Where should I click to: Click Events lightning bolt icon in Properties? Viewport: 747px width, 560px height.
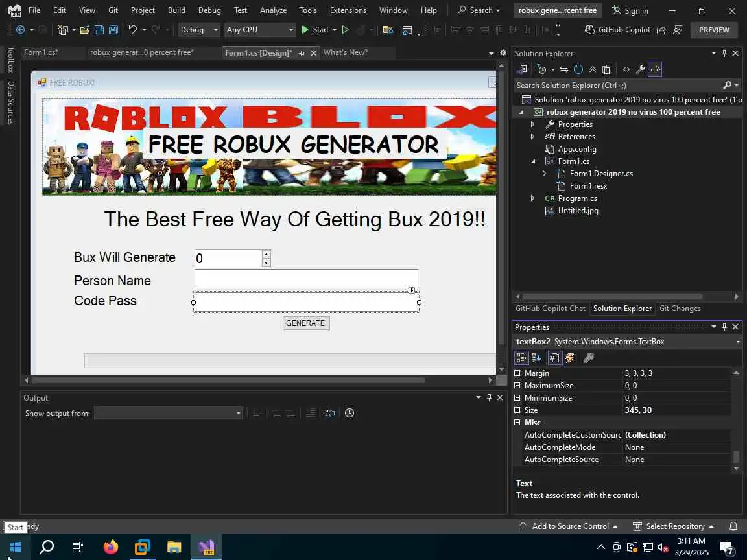(x=570, y=358)
